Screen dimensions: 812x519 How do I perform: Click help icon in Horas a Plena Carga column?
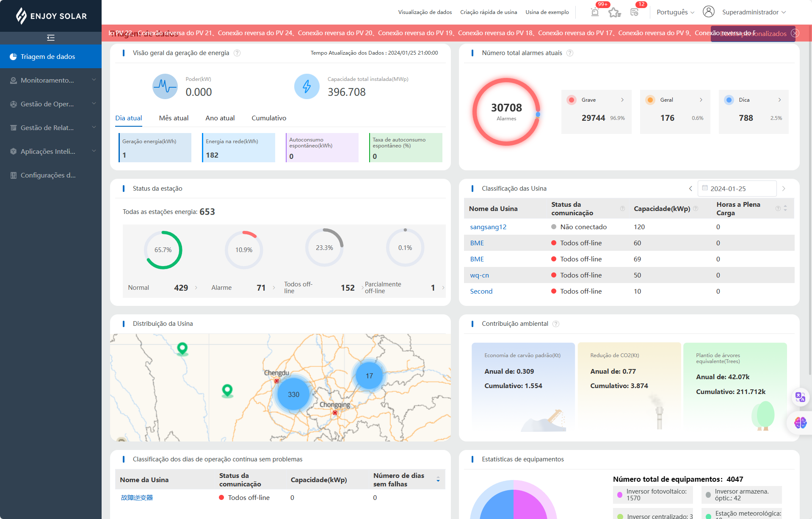click(x=778, y=208)
